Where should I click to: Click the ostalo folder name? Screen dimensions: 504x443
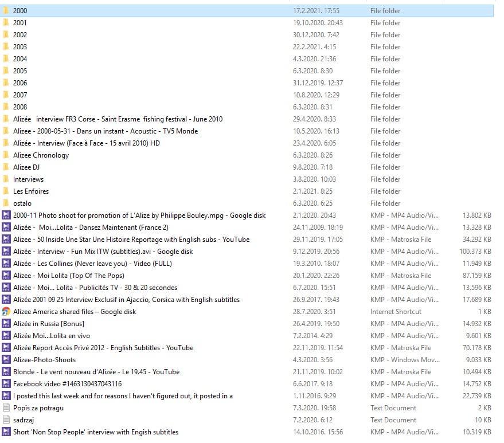click(22, 203)
